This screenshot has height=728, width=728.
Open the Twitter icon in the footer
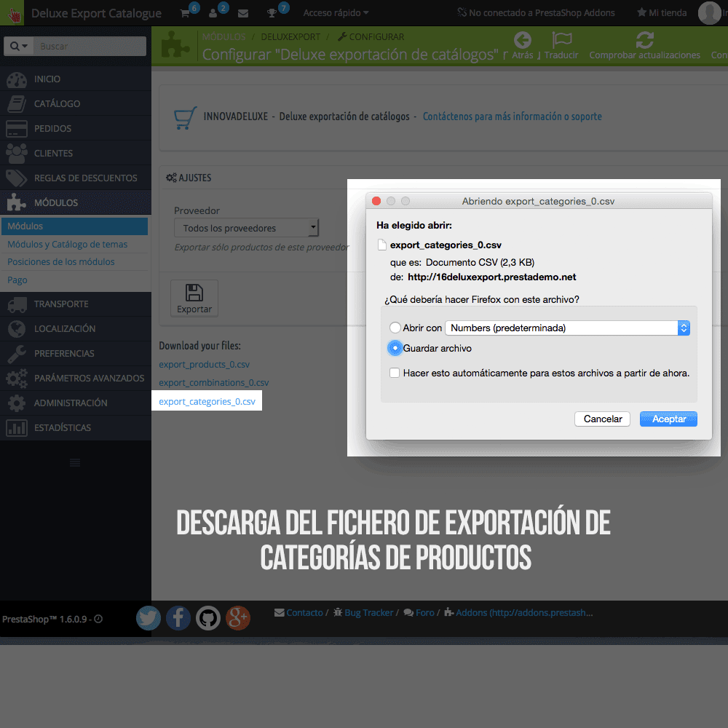(149, 618)
